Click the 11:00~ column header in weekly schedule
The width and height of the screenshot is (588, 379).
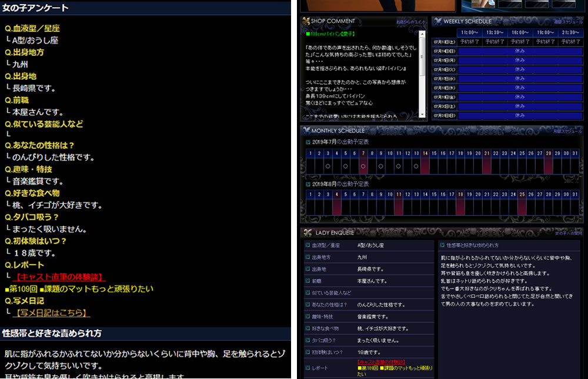tap(469, 33)
